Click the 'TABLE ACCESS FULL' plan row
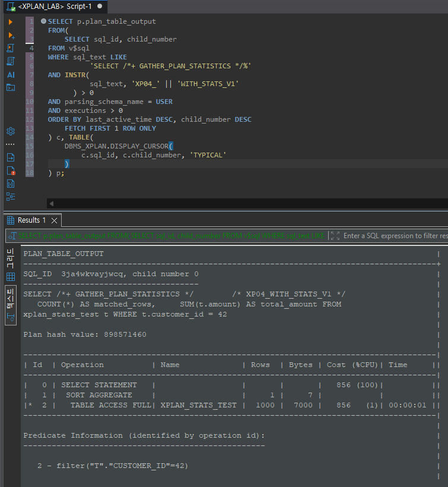This screenshot has width=448, height=487. point(110,405)
